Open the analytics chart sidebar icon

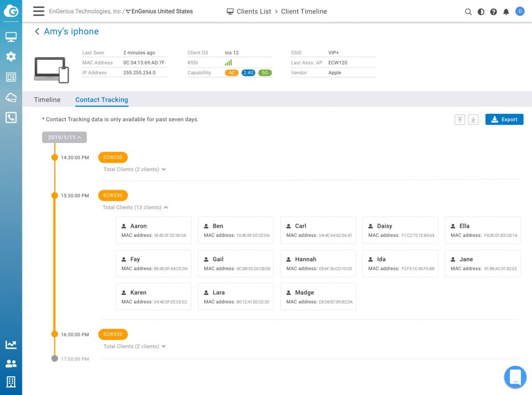[x=11, y=345]
